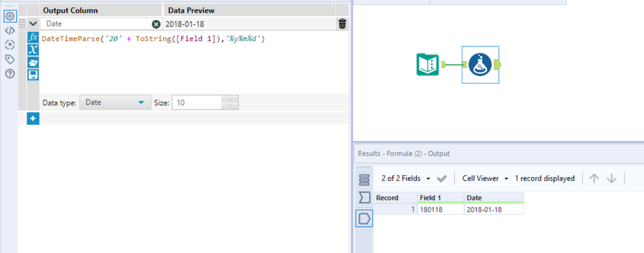The image size is (644, 253).
Task: Save the expression with disk icon
Action: click(34, 75)
